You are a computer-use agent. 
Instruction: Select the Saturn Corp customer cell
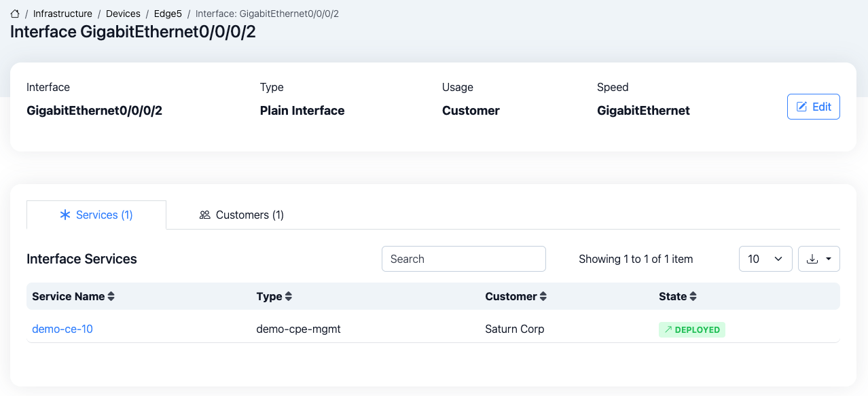(x=514, y=329)
